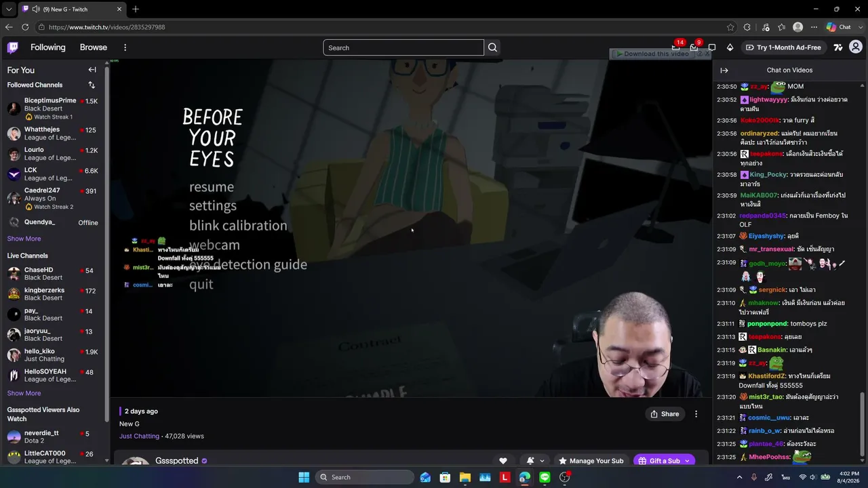
Task: Expand notification options arrow beside bell
Action: 542,461
